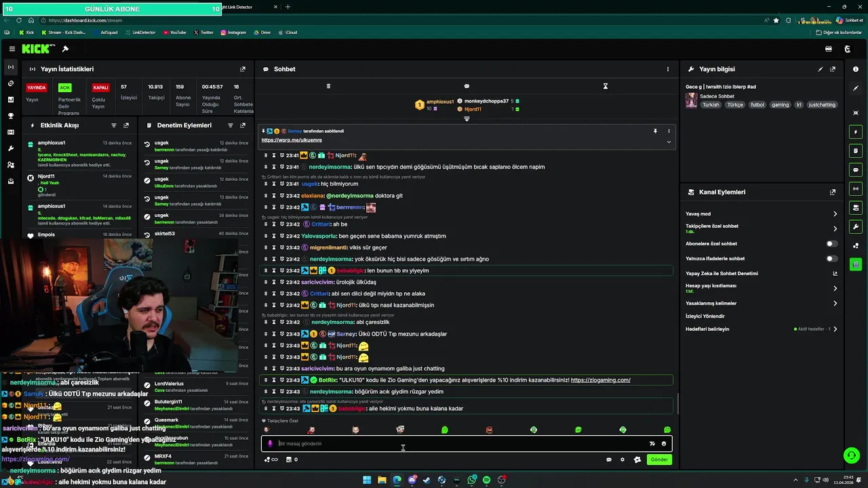Pop out the Yayın bilgisi panel
Image resolution: width=868 pixels, height=488 pixels.
[x=833, y=69]
